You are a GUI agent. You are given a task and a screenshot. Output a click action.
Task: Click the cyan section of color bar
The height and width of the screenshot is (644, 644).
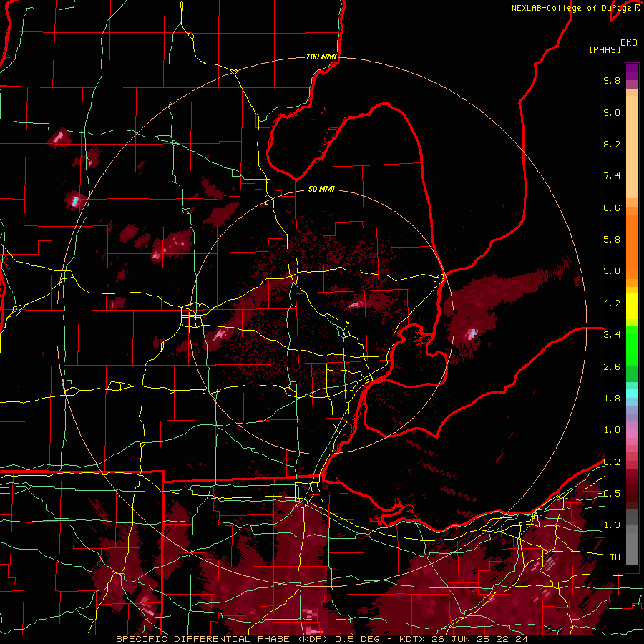(632, 394)
